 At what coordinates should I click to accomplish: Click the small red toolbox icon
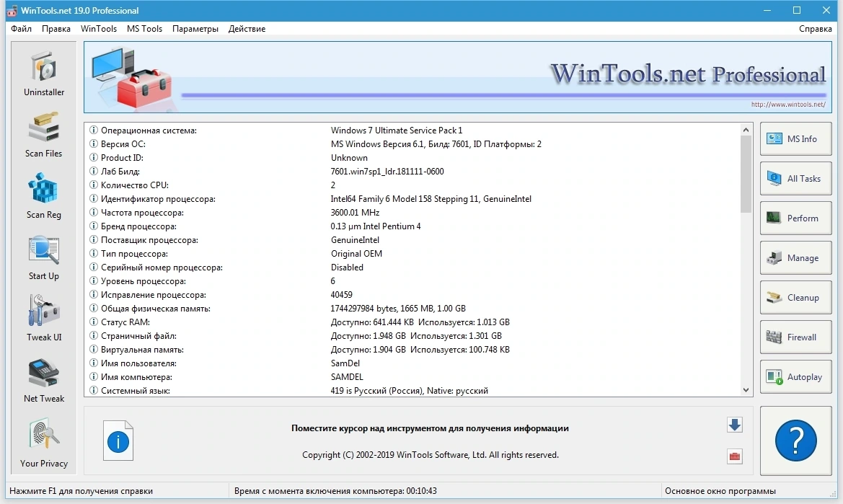coord(735,456)
